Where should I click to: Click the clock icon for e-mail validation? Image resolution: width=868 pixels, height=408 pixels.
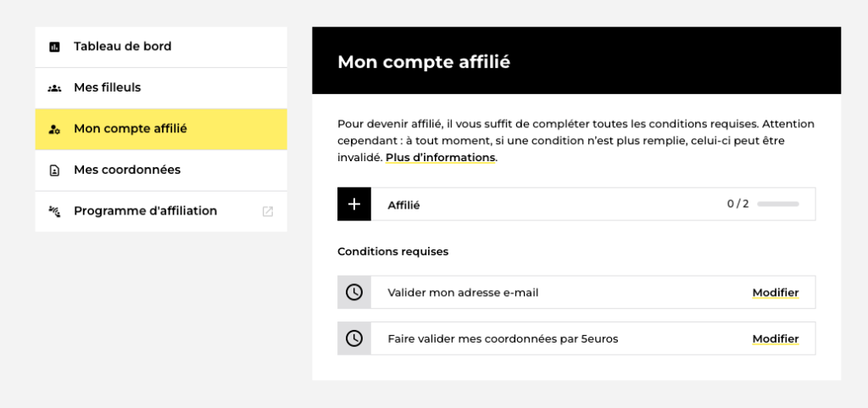coord(354,293)
